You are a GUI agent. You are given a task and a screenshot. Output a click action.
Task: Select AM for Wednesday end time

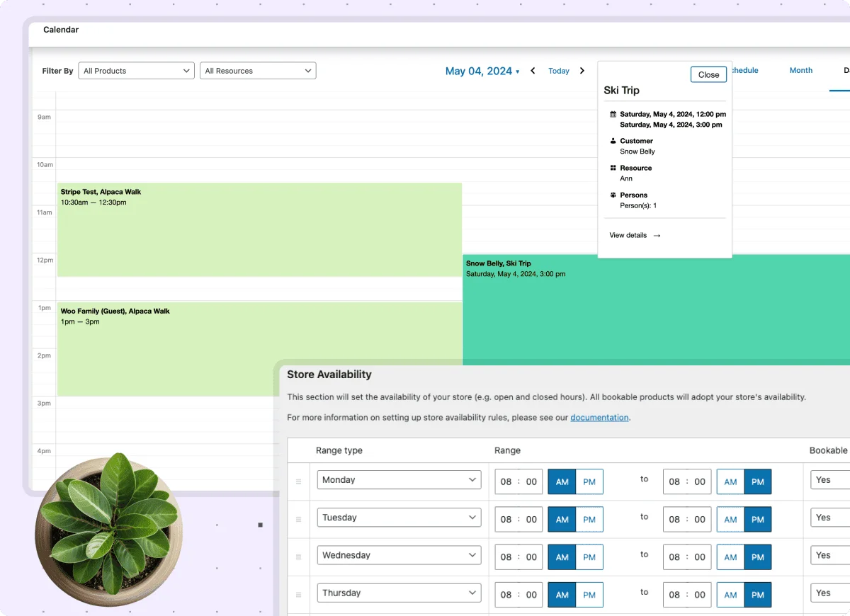(730, 557)
